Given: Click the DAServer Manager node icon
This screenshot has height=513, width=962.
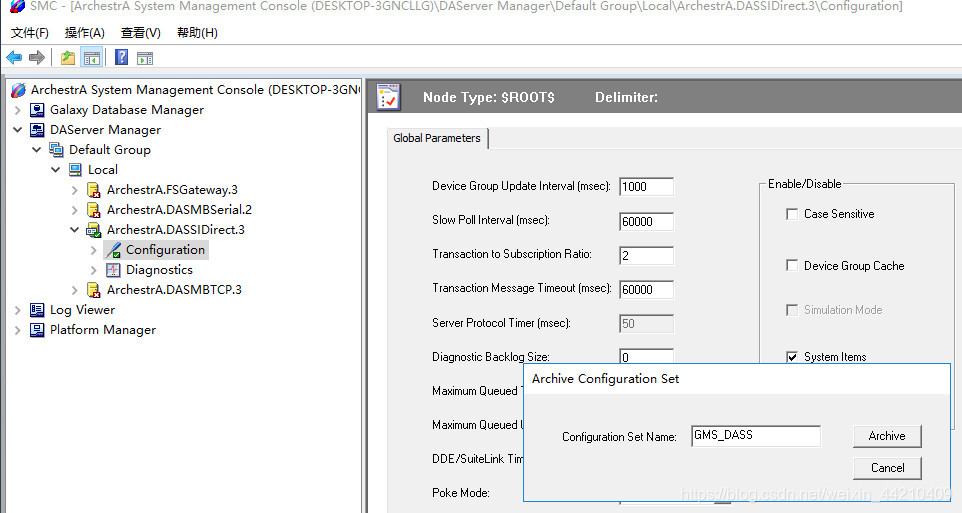Looking at the screenshot, I should click(37, 130).
